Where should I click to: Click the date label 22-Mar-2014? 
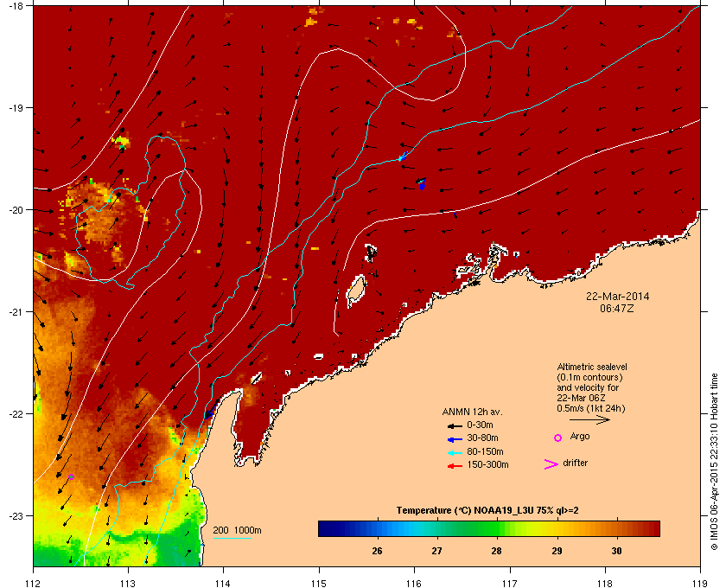(618, 297)
